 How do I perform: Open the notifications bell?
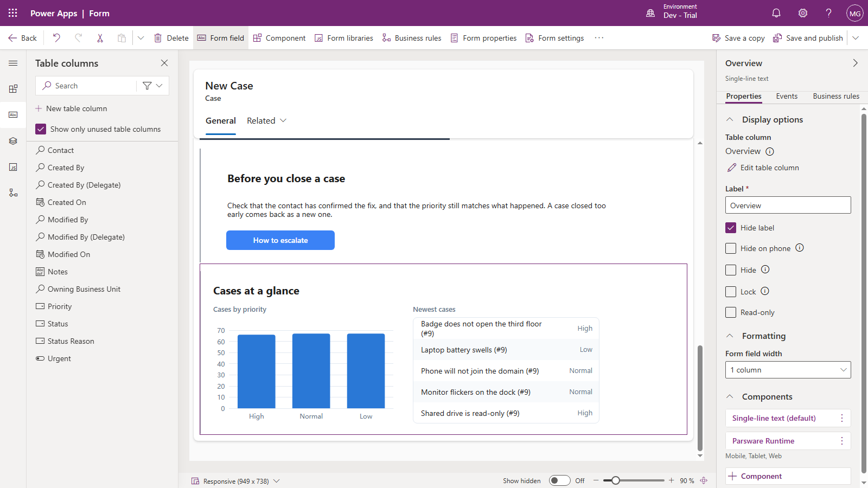pyautogui.click(x=776, y=13)
